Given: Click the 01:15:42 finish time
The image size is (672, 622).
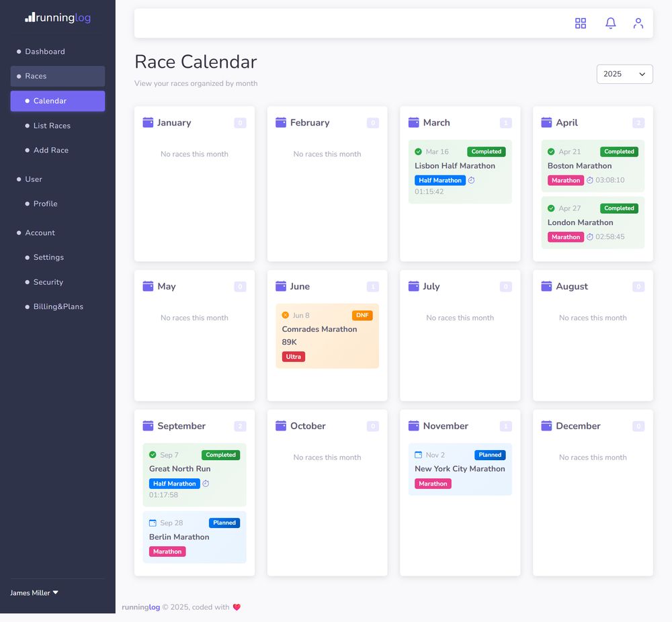Looking at the screenshot, I should point(429,191).
